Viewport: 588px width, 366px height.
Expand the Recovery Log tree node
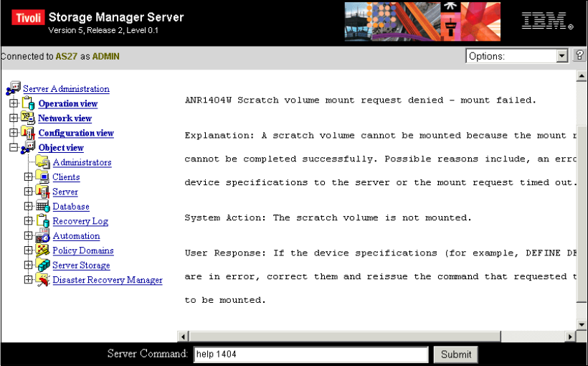(x=28, y=220)
